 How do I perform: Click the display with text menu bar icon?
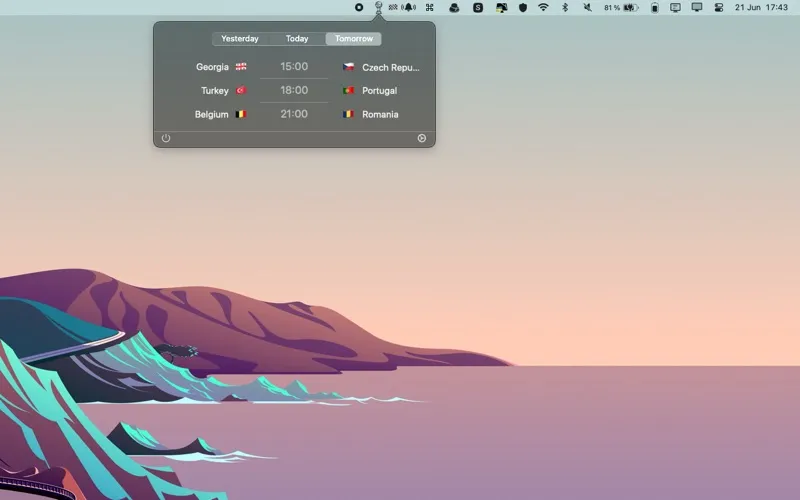coord(675,7)
